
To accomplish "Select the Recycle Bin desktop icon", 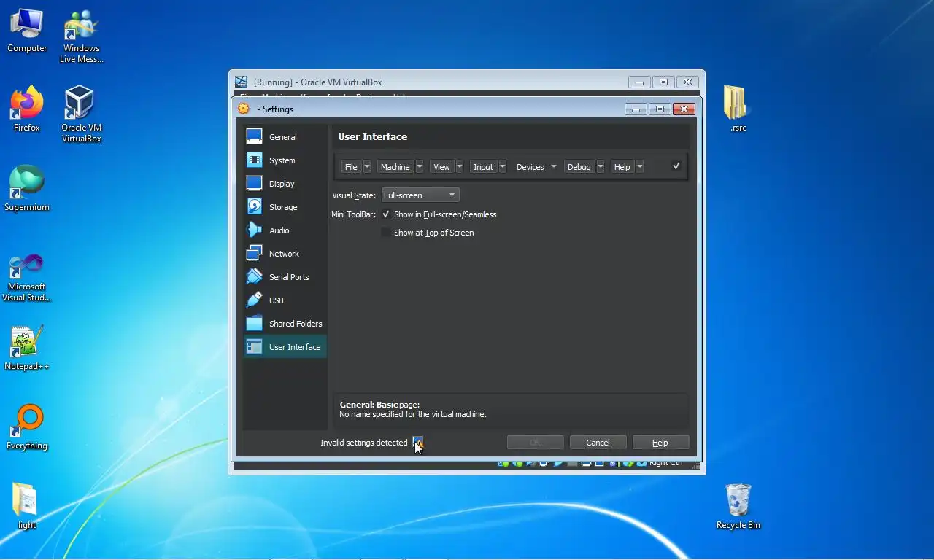I will pos(738,506).
